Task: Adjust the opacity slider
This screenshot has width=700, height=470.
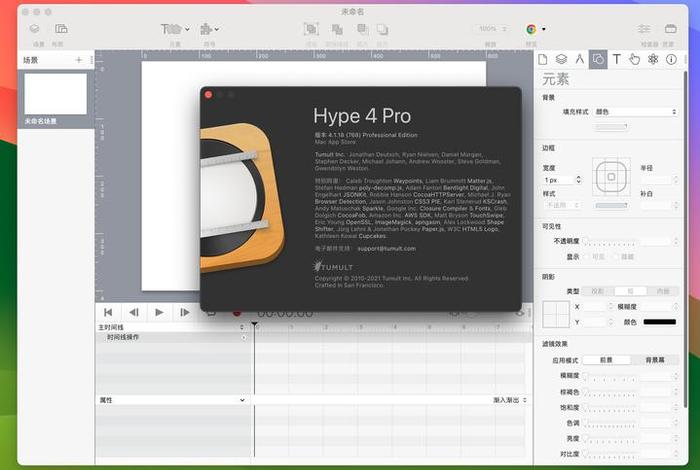Action: point(610,241)
